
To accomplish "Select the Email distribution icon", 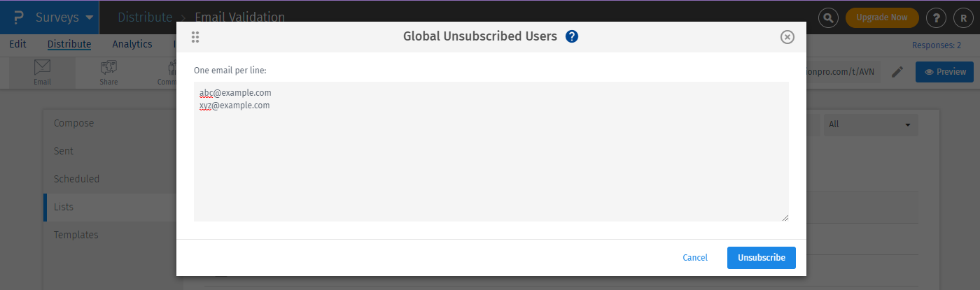I will (x=42, y=72).
